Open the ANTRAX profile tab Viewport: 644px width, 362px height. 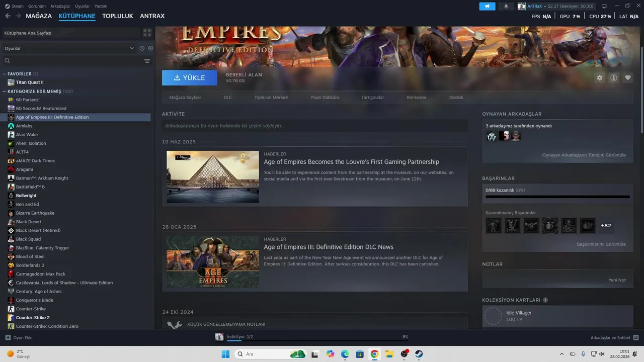152,16
